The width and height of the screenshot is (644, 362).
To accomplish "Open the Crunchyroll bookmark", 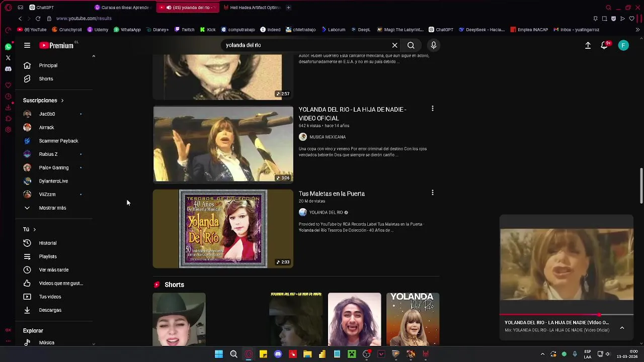I will click(67, 30).
